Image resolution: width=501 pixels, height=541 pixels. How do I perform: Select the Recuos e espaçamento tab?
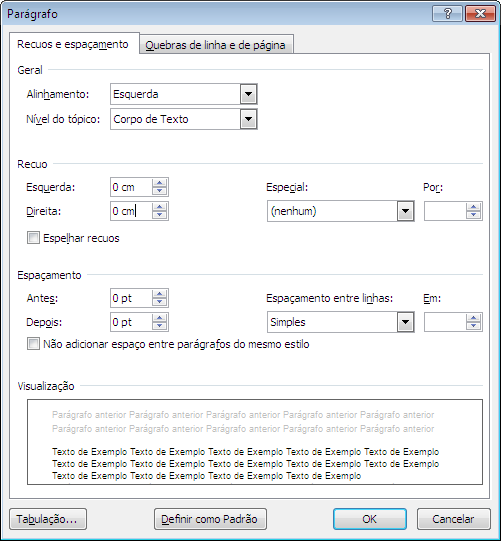[x=73, y=44]
